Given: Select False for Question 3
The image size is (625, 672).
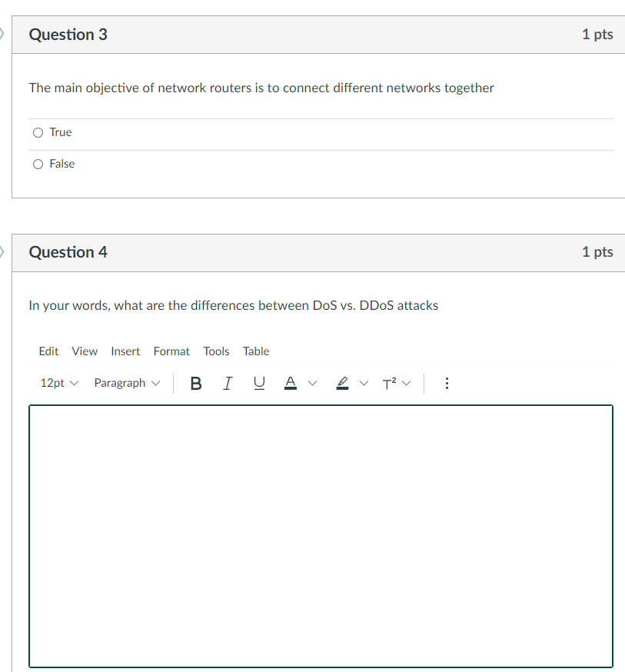Looking at the screenshot, I should (38, 164).
